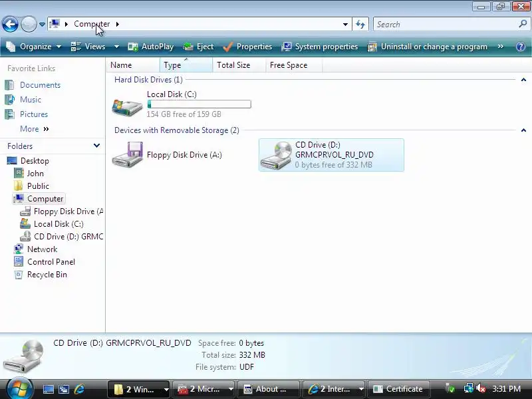The height and width of the screenshot is (399, 532).
Task: Open the Pictures favorite link
Action: 34,114
